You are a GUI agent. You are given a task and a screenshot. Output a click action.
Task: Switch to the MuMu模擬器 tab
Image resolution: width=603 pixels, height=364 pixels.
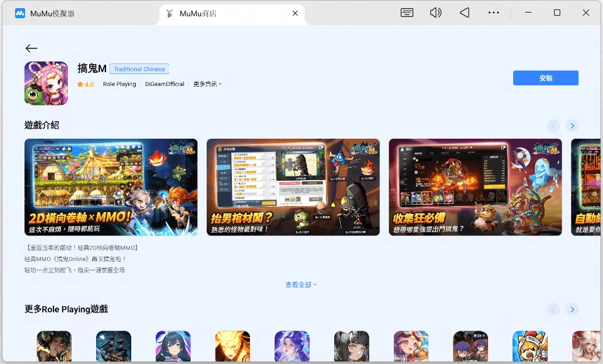point(45,13)
